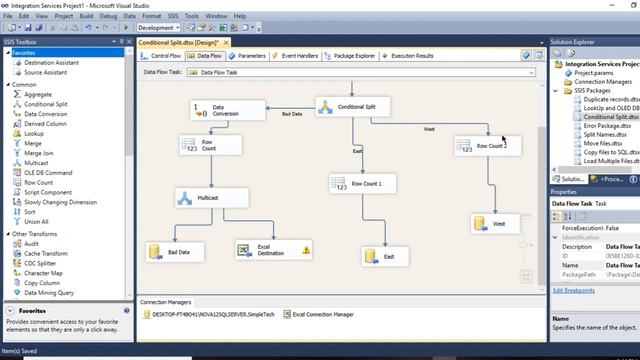Pick Data Conversion in SSIS Toolbox

pos(45,114)
